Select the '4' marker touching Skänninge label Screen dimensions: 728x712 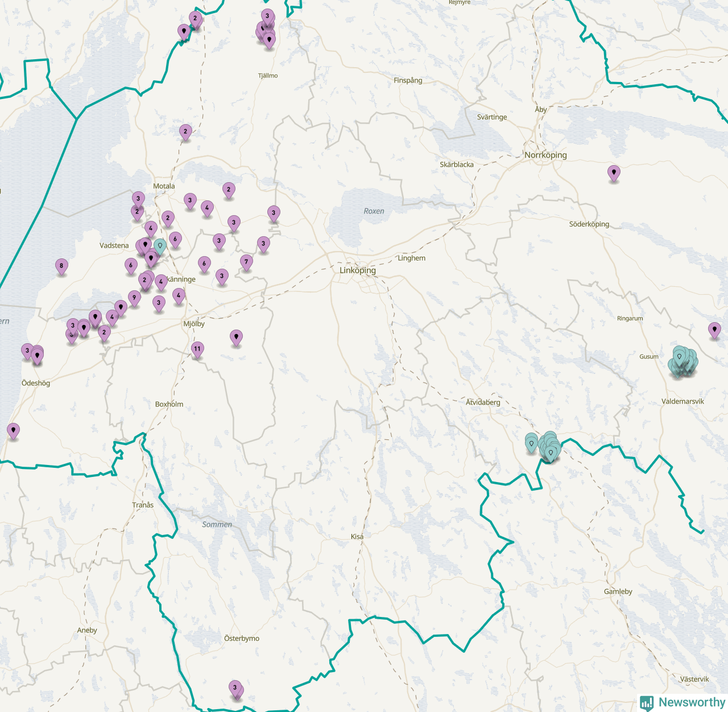pos(162,282)
